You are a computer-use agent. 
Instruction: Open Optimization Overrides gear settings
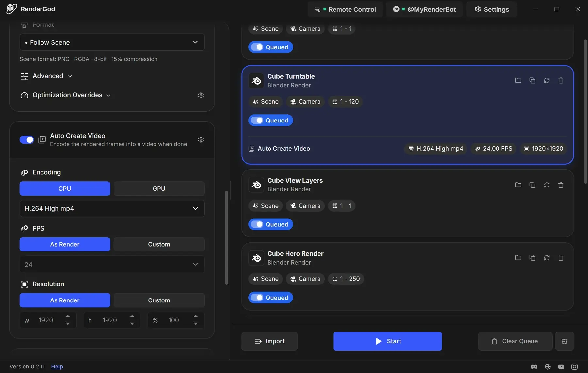(x=201, y=95)
